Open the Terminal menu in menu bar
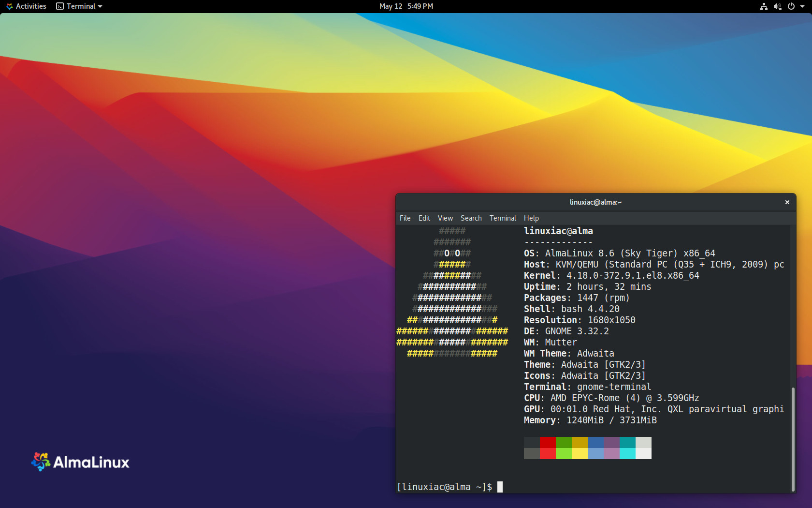The image size is (812, 508). click(x=503, y=218)
